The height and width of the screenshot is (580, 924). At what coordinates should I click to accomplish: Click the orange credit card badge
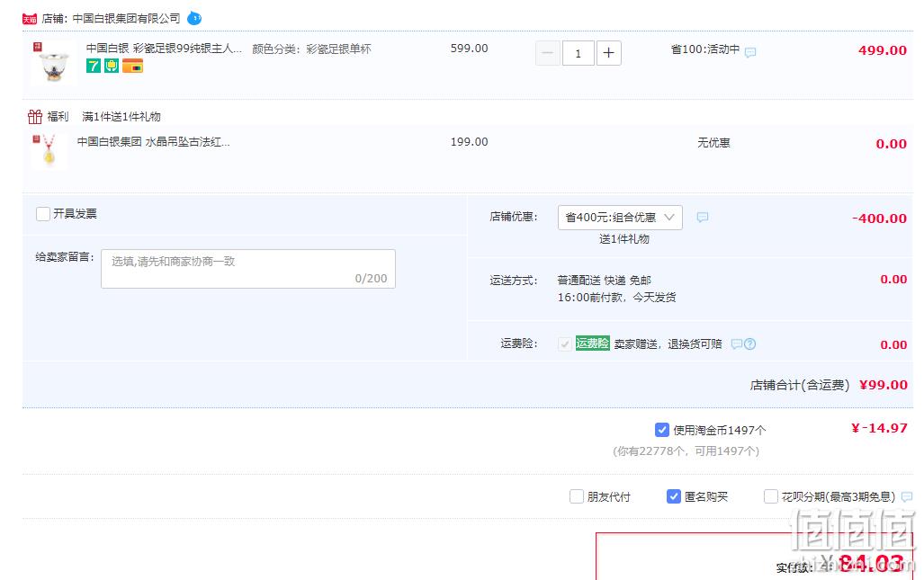132,66
